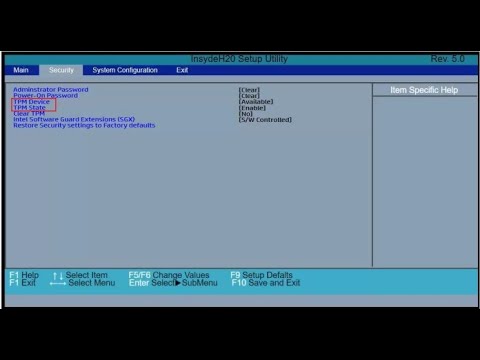Click the Rev. 5.0 version label
This screenshot has width=480, height=360.
(448, 59)
